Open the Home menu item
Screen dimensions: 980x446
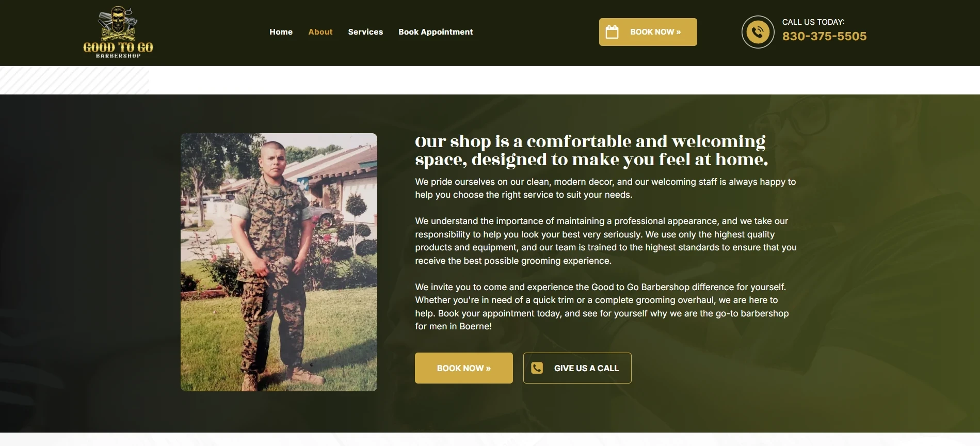pyautogui.click(x=281, y=32)
